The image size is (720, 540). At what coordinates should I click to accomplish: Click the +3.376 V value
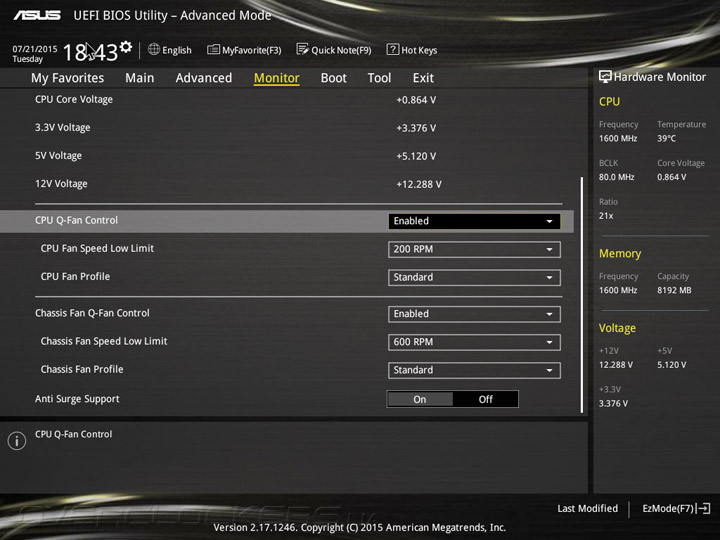pyautogui.click(x=416, y=128)
